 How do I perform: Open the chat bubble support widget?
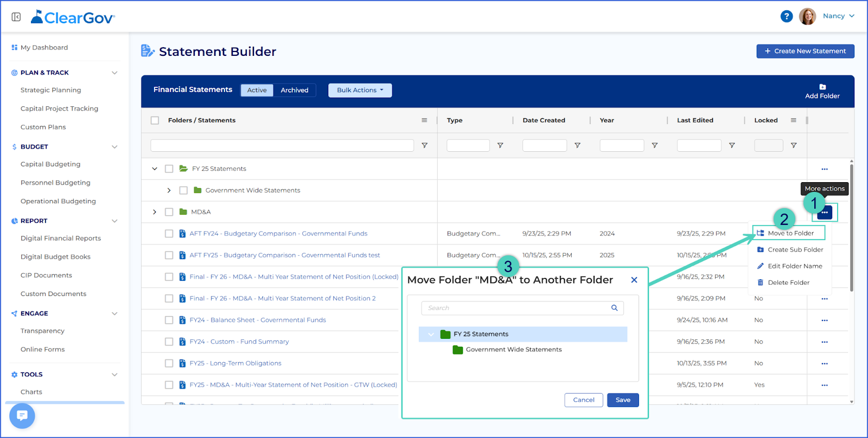(x=22, y=416)
